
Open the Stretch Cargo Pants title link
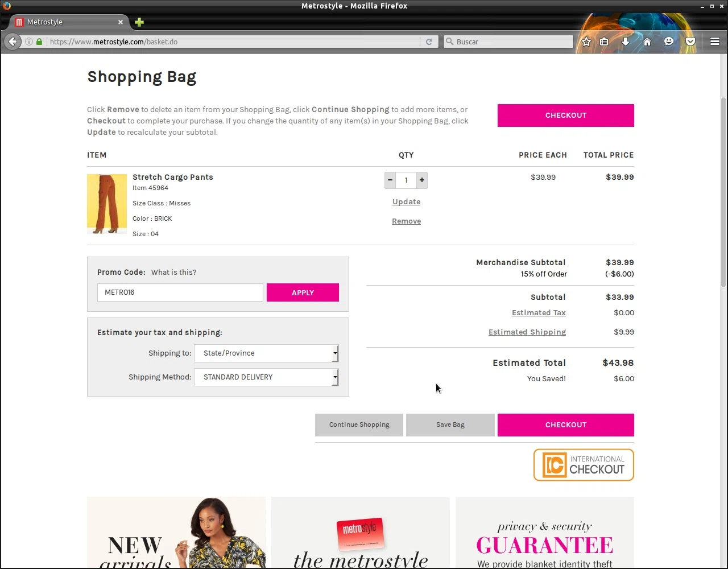click(x=173, y=177)
